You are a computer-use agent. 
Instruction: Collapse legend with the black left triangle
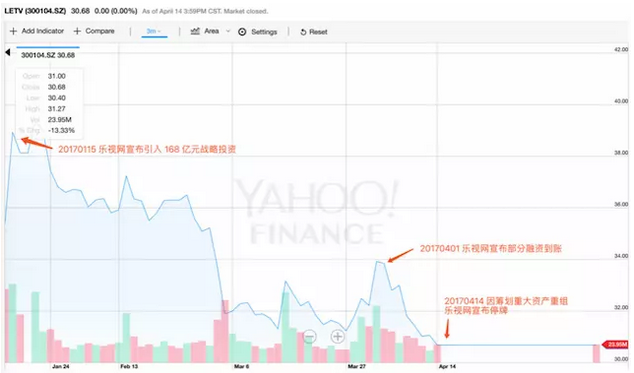tap(8, 52)
